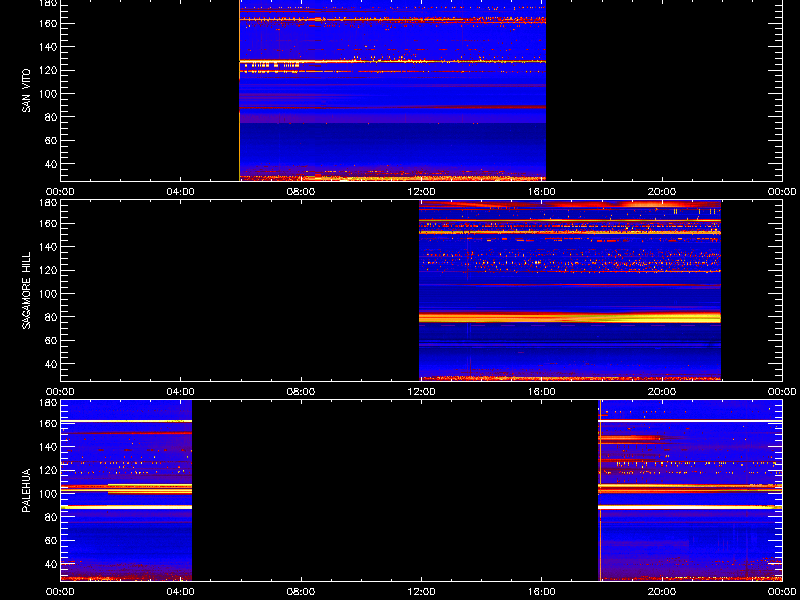This screenshot has height=600, width=800.
Task: Pick the 04:00 time label on Sagamore Hill axis
Action: tap(181, 392)
